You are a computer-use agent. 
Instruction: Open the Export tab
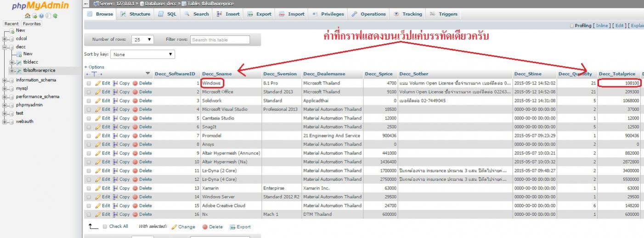click(x=260, y=14)
